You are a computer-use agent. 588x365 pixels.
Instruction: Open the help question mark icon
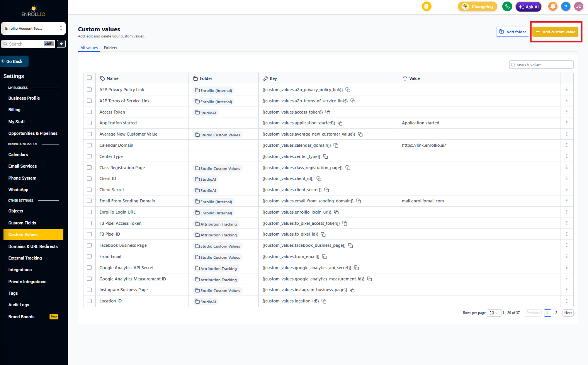(x=566, y=7)
